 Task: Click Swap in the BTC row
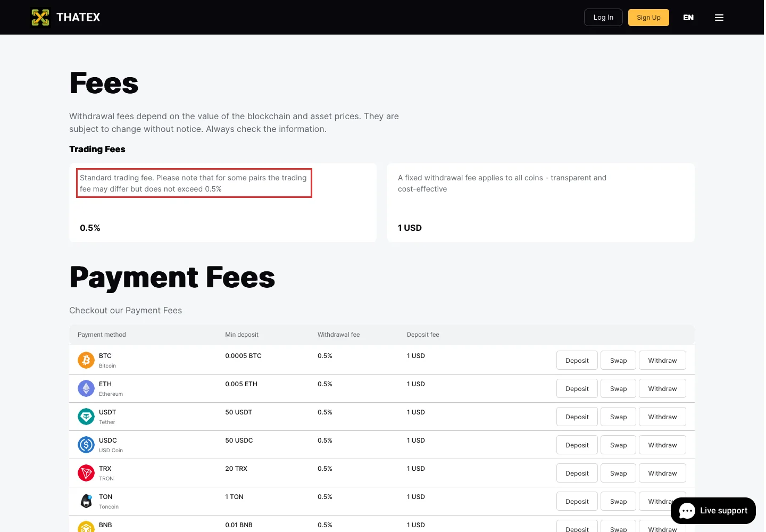tap(618, 360)
